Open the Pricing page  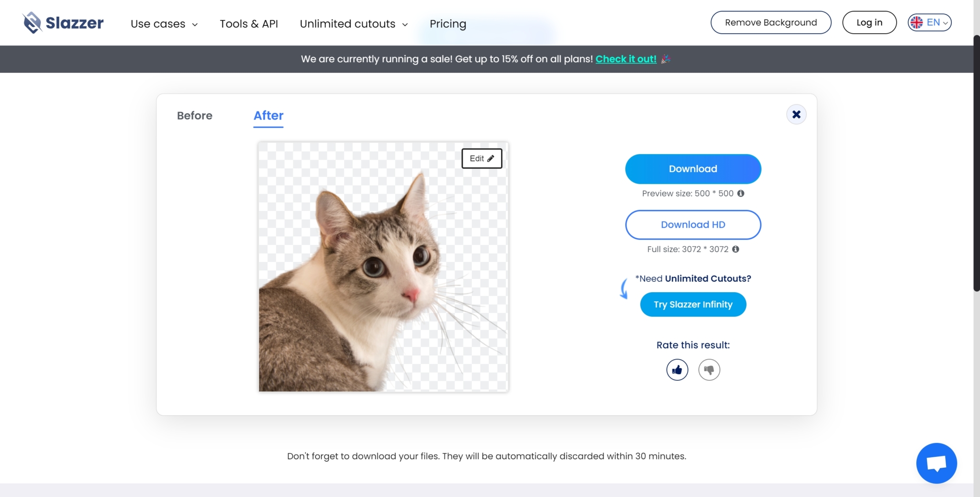[448, 23]
